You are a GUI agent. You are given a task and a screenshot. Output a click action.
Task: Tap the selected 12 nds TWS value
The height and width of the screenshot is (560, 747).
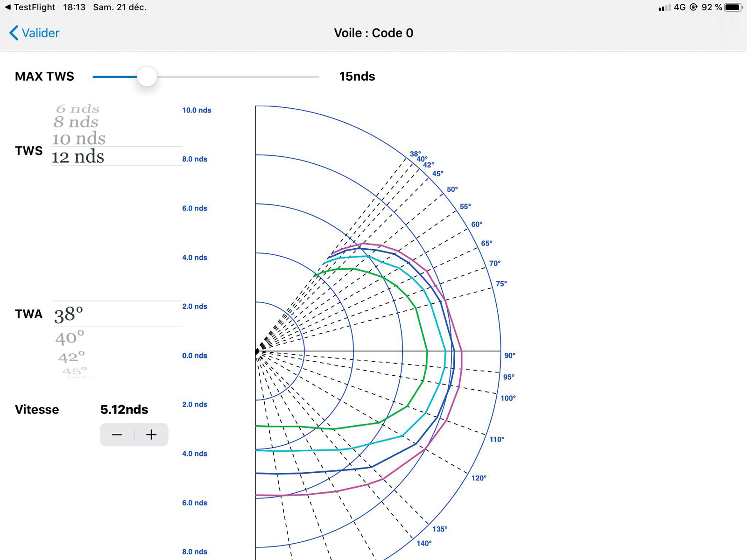point(78,157)
